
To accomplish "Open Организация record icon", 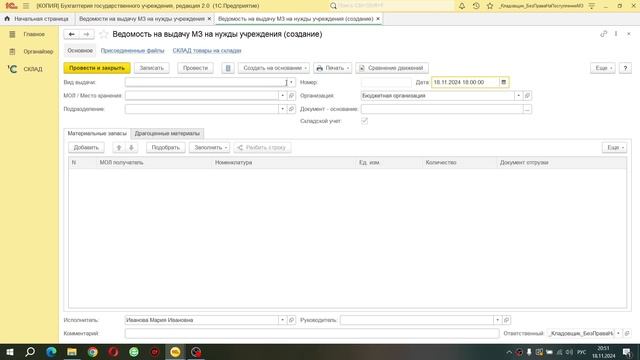I will click(x=527, y=96).
